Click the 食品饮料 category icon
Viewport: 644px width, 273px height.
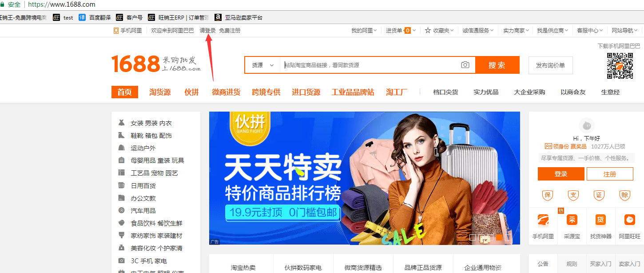coord(121,223)
